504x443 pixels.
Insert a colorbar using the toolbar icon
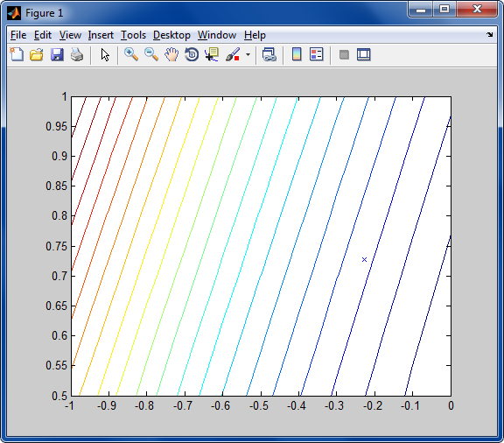pyautogui.click(x=297, y=54)
